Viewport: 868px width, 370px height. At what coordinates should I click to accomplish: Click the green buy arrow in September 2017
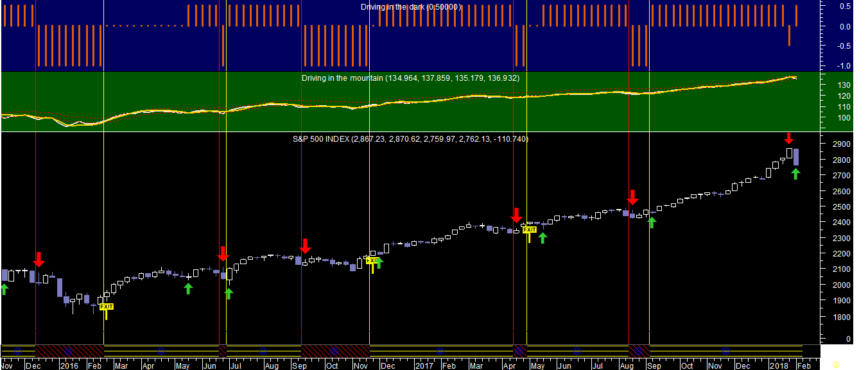point(652,223)
